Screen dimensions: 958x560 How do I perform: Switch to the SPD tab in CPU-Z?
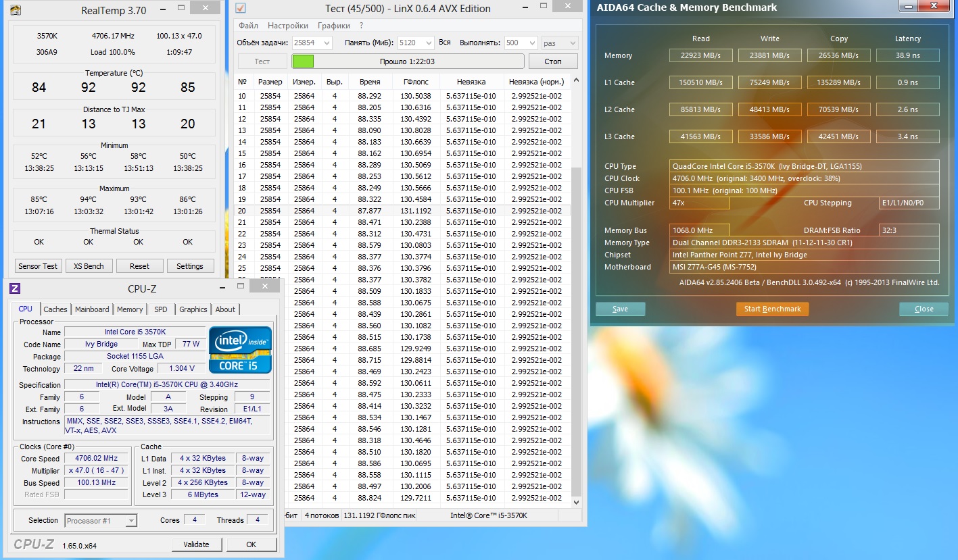pos(160,309)
